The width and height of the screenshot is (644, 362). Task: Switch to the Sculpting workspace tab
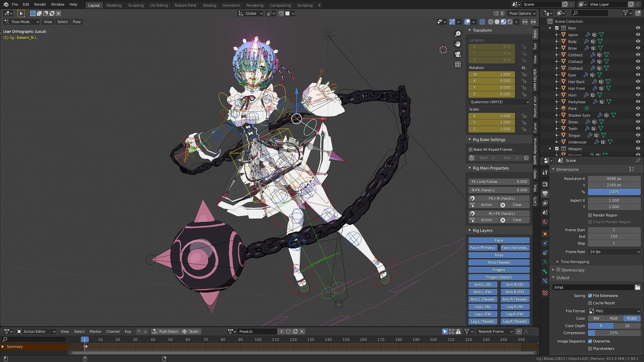pyautogui.click(x=136, y=5)
